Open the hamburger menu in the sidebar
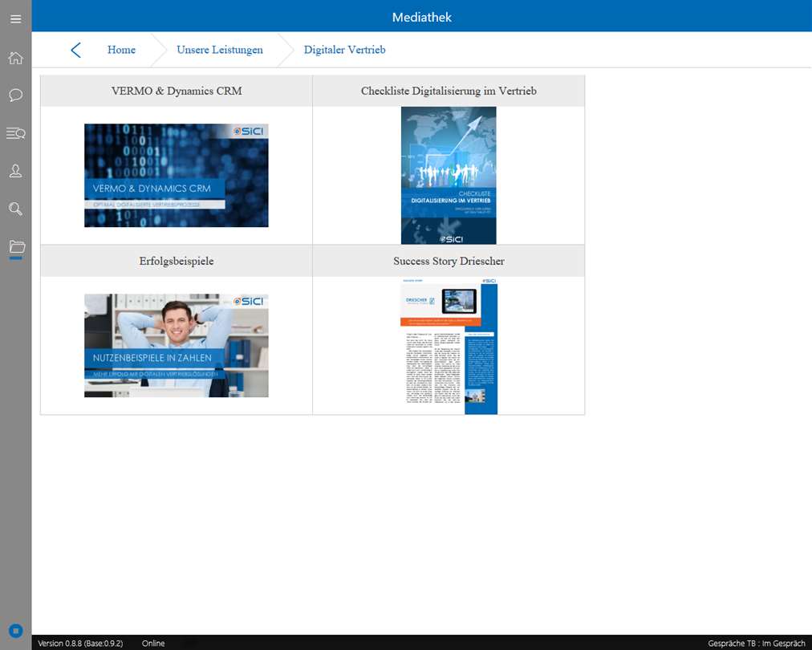Screen dimensions: 812x650 coord(15,19)
